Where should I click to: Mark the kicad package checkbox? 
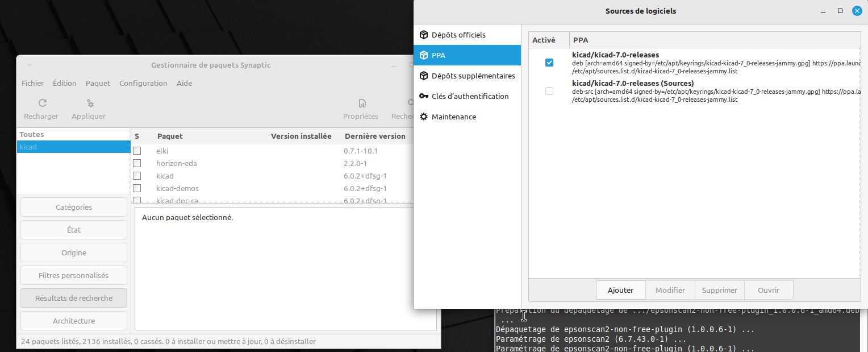pyautogui.click(x=137, y=176)
